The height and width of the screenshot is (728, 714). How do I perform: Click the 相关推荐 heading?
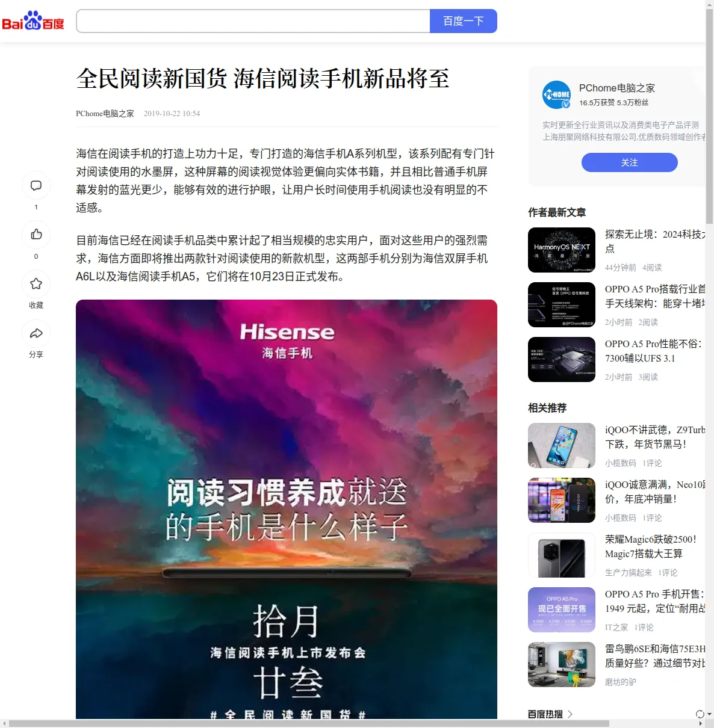547,408
